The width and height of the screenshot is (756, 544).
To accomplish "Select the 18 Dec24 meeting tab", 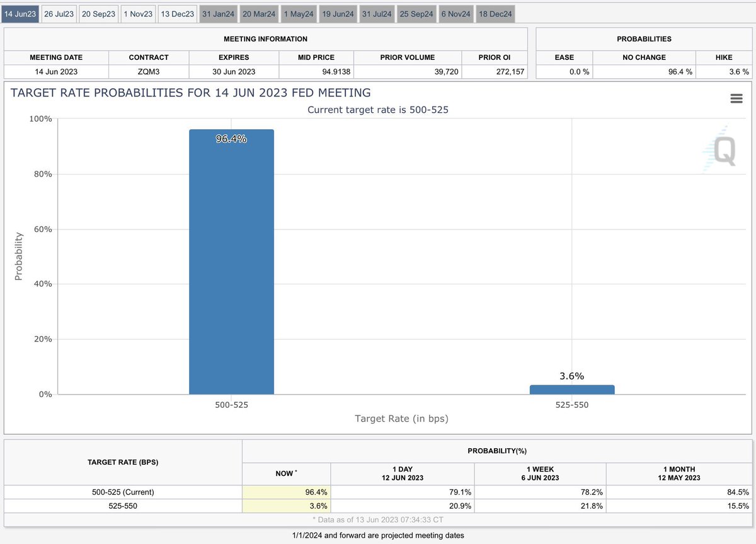I will 496,14.
